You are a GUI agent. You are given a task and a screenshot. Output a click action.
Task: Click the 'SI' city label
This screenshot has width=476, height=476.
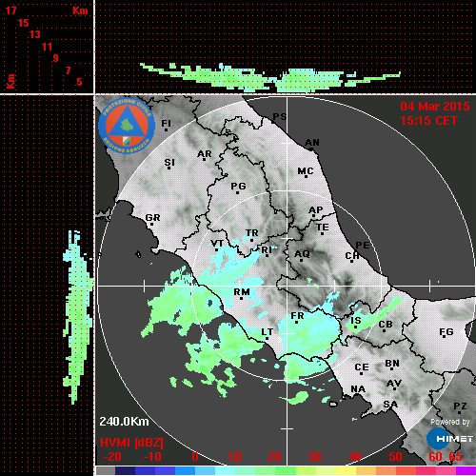point(169,163)
